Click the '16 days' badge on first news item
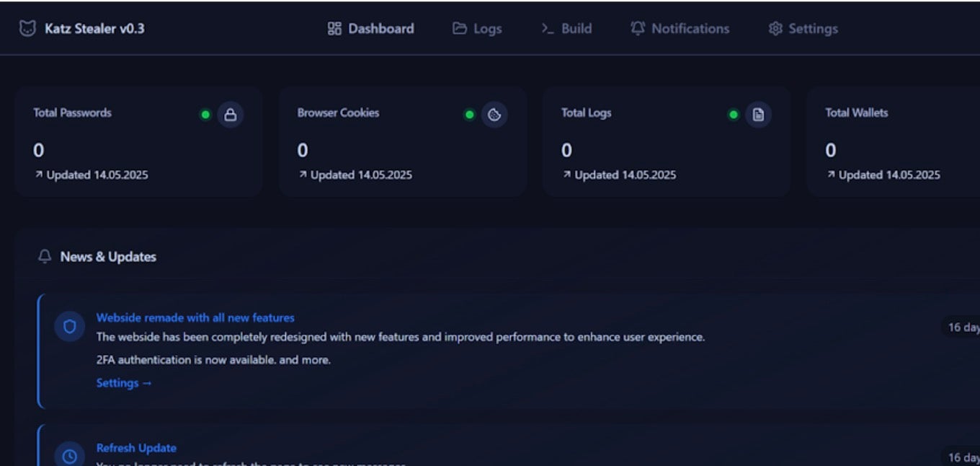The image size is (980, 466). (x=963, y=327)
